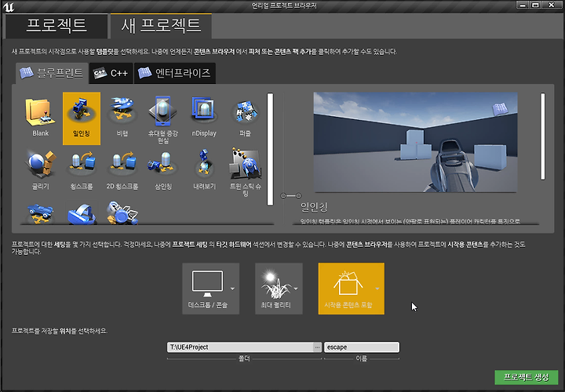Choose the 비행 flying template
The height and width of the screenshot is (392, 565).
tap(122, 118)
